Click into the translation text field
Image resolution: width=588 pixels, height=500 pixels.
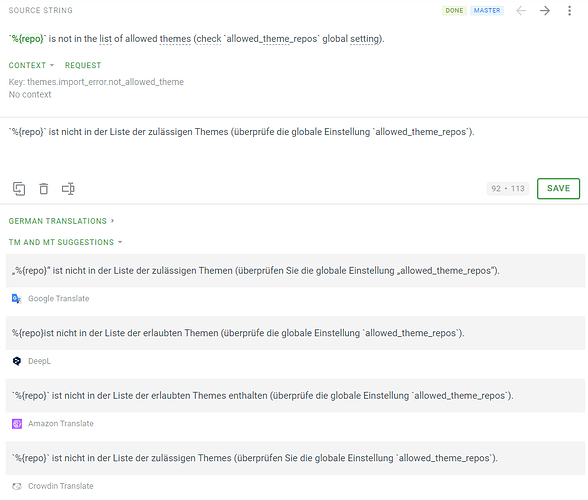click(x=294, y=148)
